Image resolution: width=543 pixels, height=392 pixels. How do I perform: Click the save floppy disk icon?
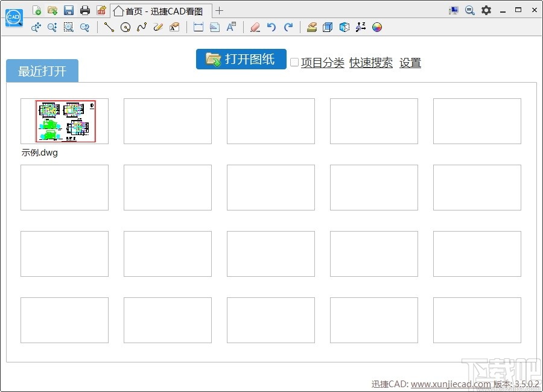pyautogui.click(x=69, y=10)
